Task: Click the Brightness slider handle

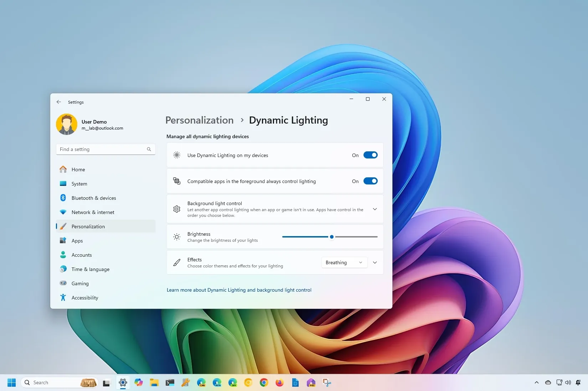Action: (x=332, y=237)
